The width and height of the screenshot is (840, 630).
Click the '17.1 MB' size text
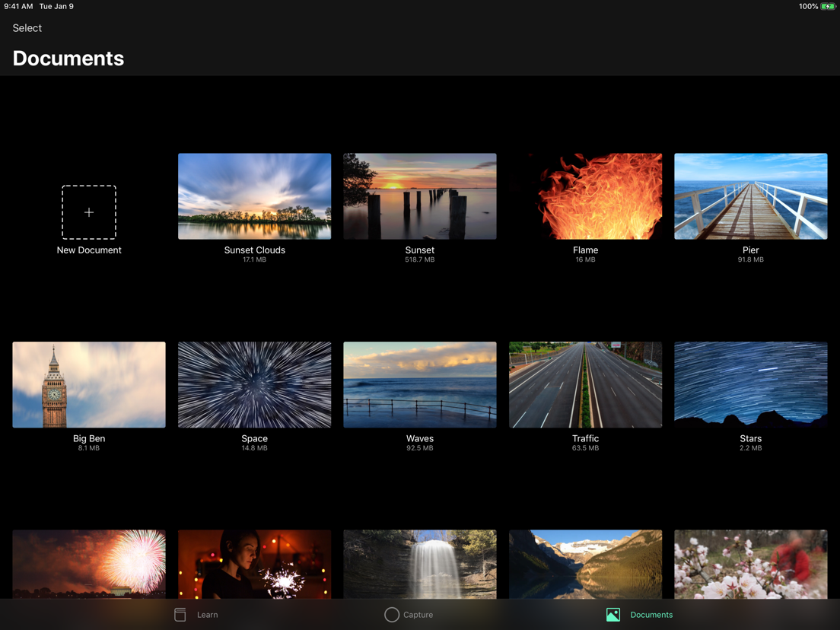[x=254, y=259]
